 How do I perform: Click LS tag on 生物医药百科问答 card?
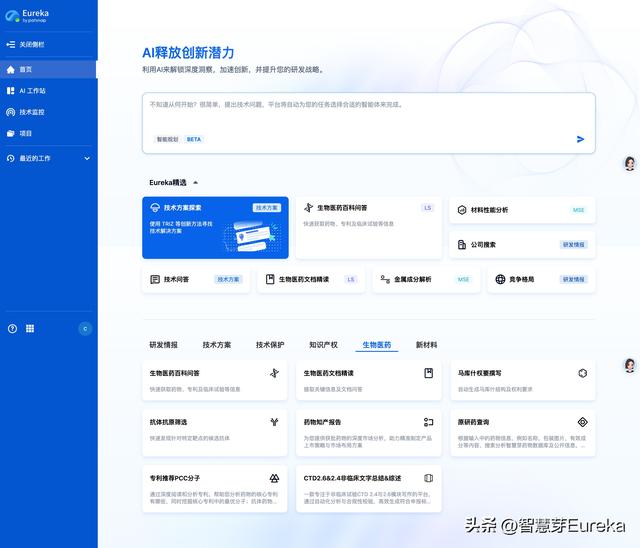point(427,208)
